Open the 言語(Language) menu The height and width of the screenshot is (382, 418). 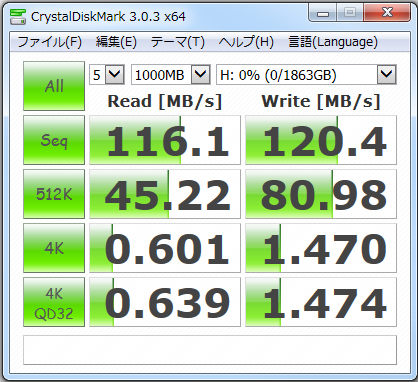coord(333,42)
